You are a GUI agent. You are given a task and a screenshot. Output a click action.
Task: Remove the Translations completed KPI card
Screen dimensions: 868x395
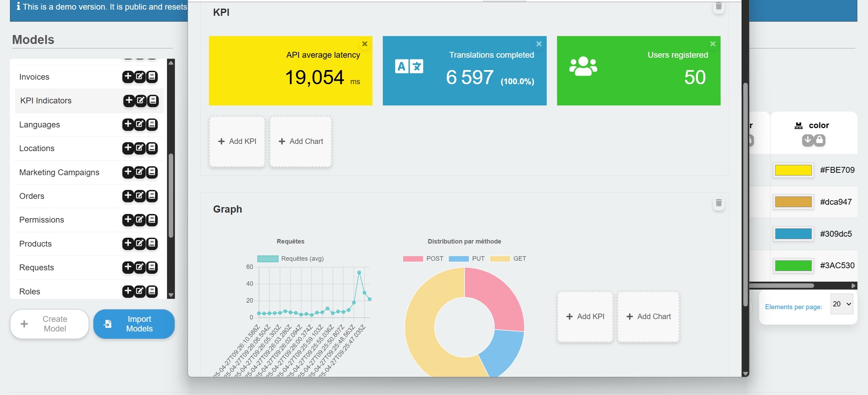point(539,44)
